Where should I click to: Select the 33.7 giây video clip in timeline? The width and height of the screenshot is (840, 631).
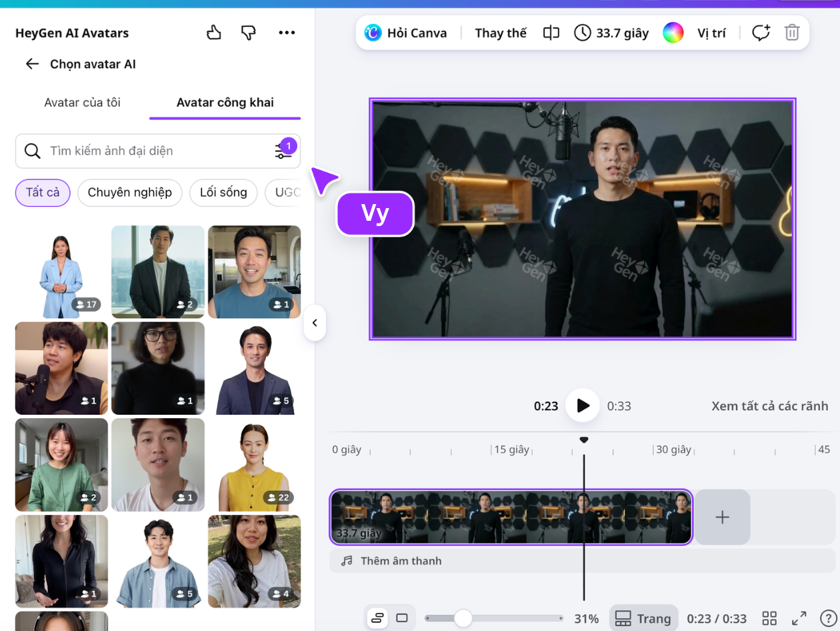click(x=511, y=517)
